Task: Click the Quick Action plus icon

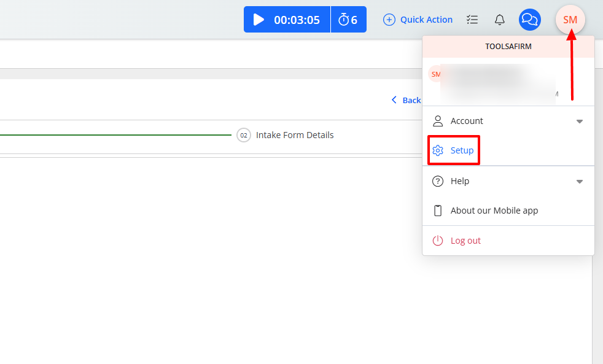Action: (389, 20)
